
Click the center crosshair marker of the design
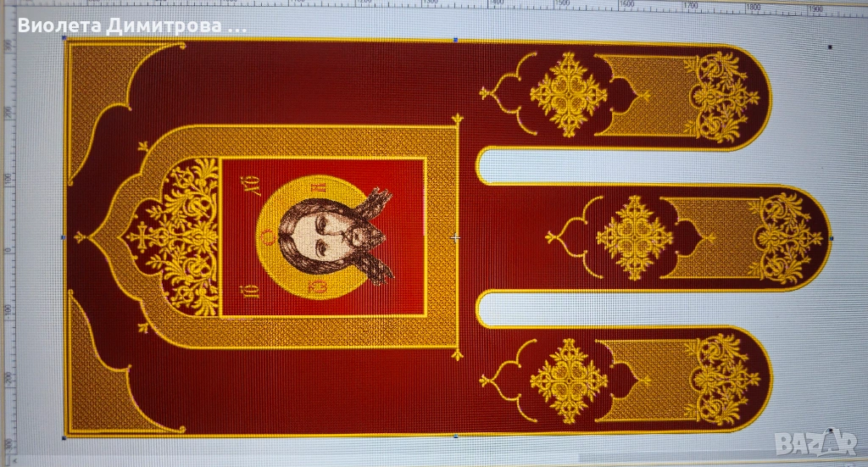click(456, 238)
